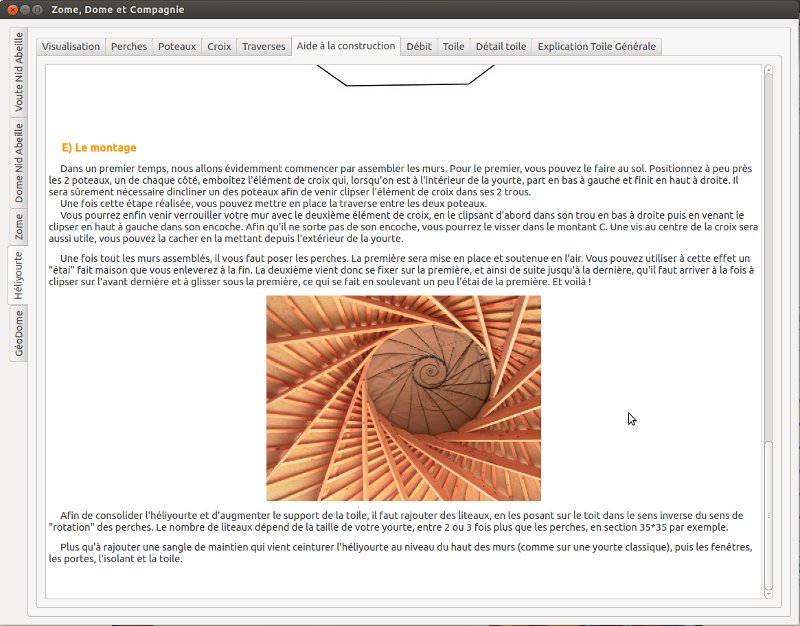Image resolution: width=800 pixels, height=626 pixels.
Task: Click the 'E) Le montage' heading
Action: pyautogui.click(x=99, y=147)
